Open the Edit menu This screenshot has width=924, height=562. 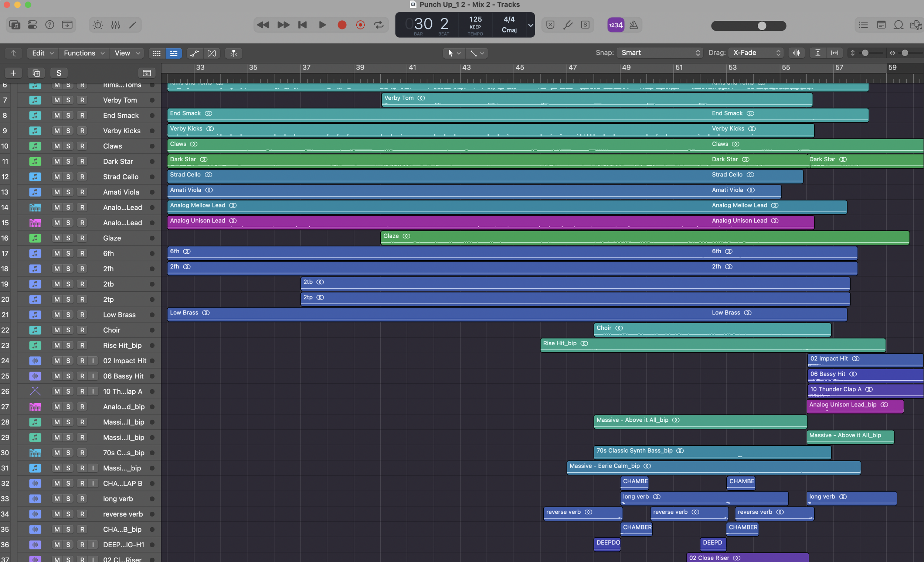43,53
